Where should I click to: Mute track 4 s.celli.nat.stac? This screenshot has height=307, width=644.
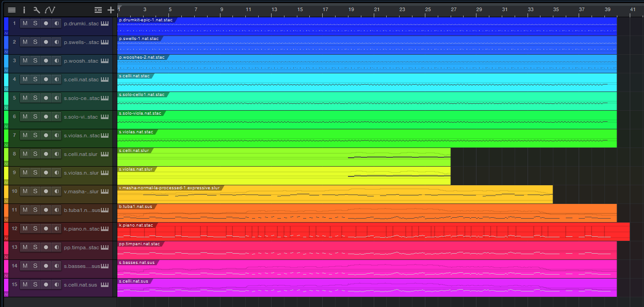pos(25,80)
